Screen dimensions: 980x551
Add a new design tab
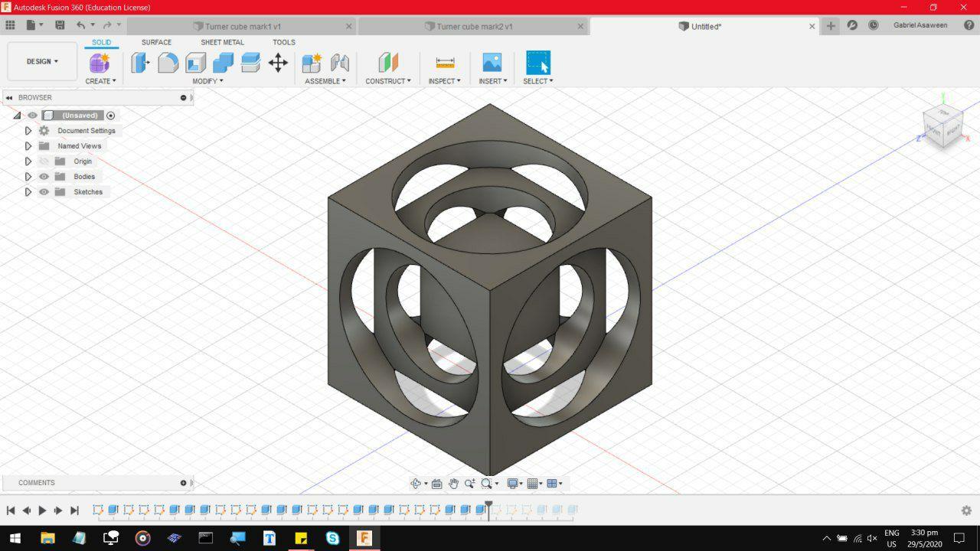point(831,26)
